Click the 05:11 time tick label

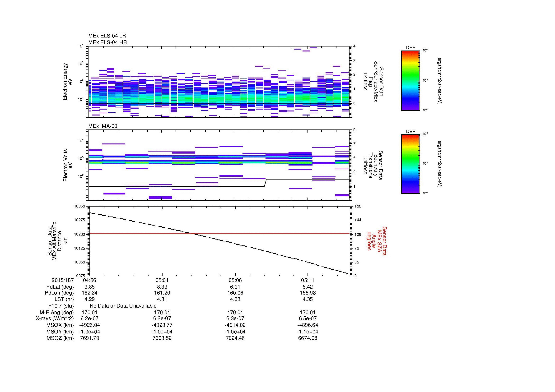pos(308,280)
